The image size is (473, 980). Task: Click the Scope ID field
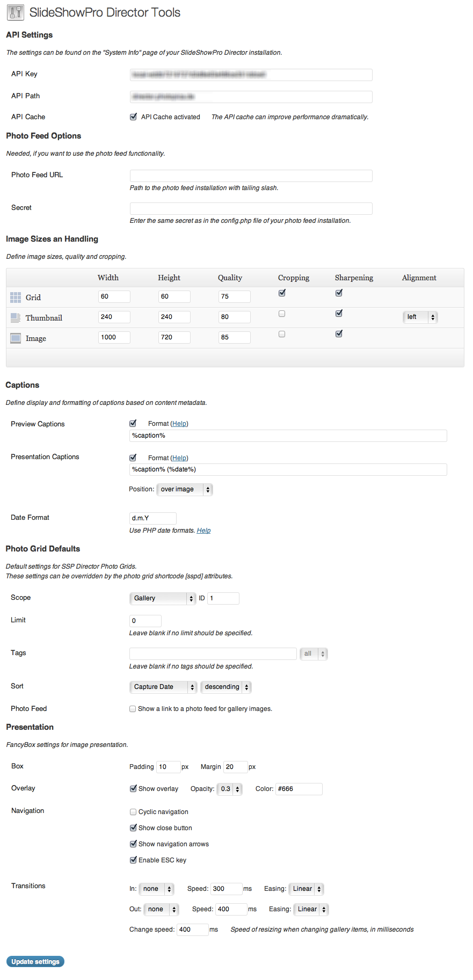(223, 598)
